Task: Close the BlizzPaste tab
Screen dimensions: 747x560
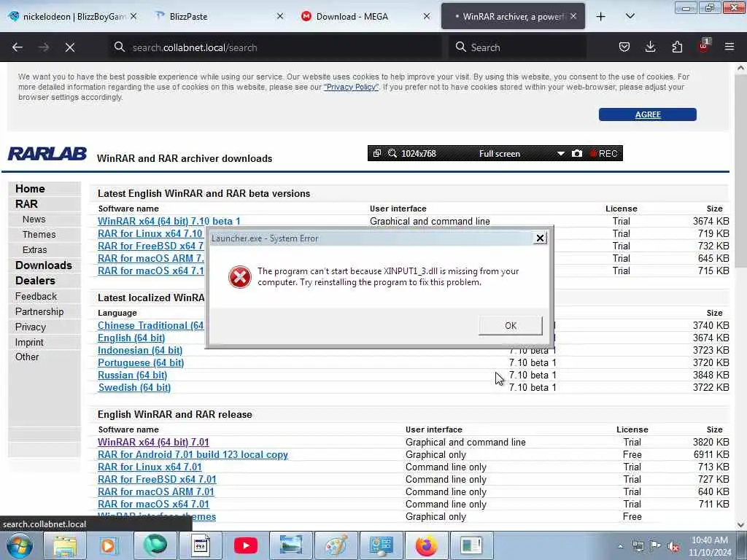Action: [x=280, y=16]
